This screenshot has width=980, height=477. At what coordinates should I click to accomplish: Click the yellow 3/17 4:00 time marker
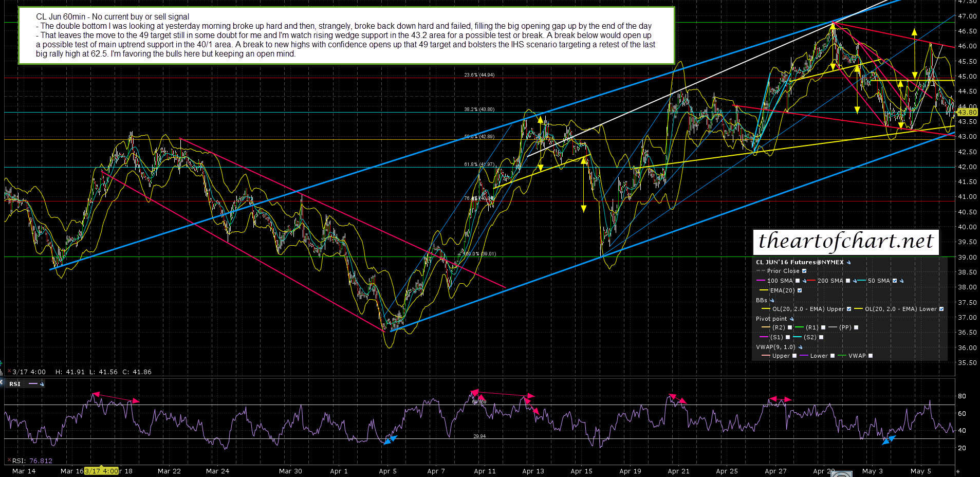click(x=102, y=471)
